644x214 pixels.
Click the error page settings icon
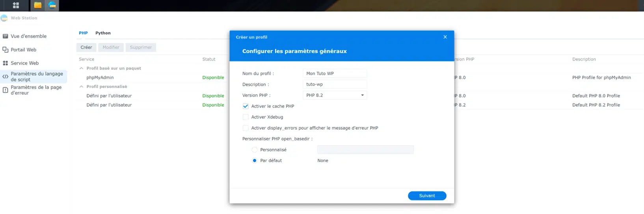6,90
